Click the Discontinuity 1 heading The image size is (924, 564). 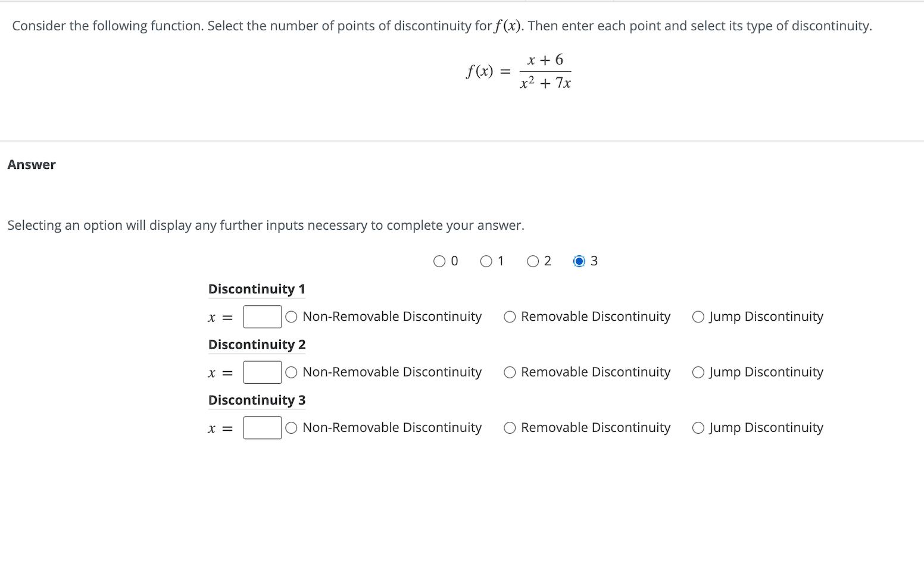pos(257,289)
